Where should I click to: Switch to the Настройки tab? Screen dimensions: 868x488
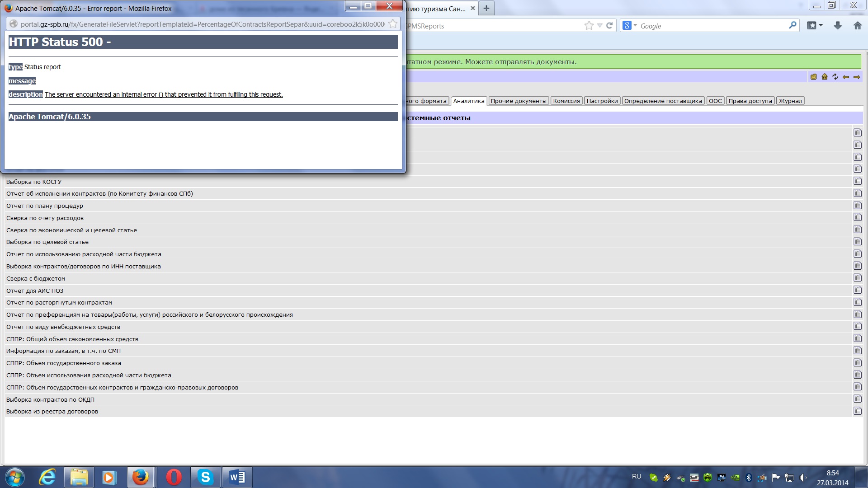602,101
